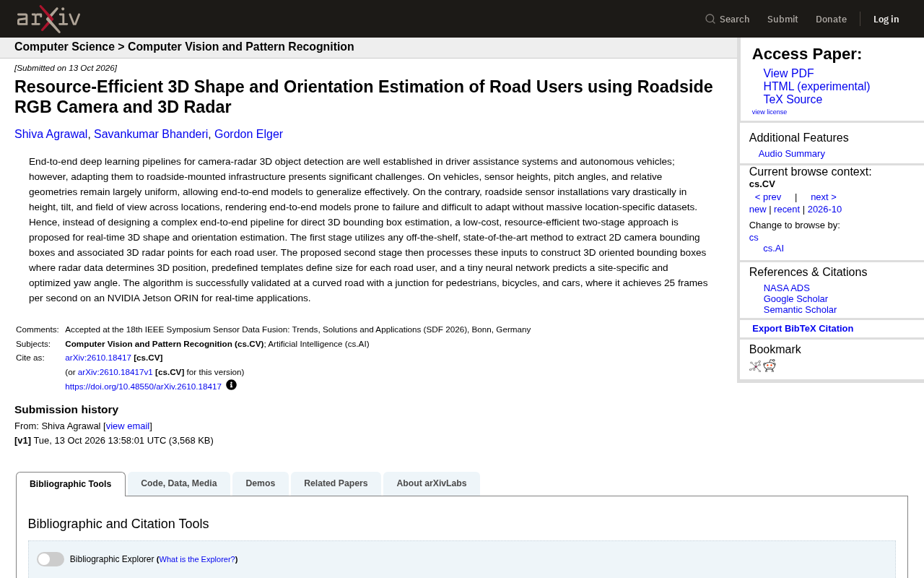Change browse context to cs
The width and height of the screenshot is (924, 578).
(754, 238)
